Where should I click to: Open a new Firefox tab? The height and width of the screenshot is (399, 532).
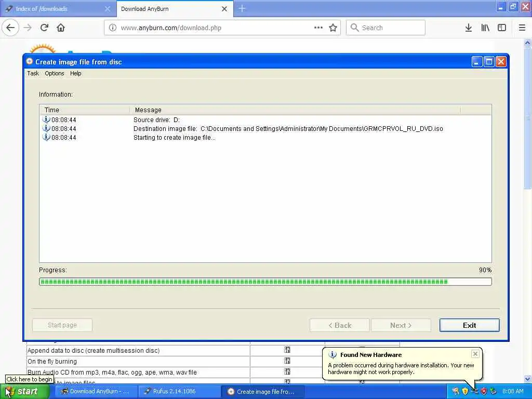pyautogui.click(x=242, y=8)
